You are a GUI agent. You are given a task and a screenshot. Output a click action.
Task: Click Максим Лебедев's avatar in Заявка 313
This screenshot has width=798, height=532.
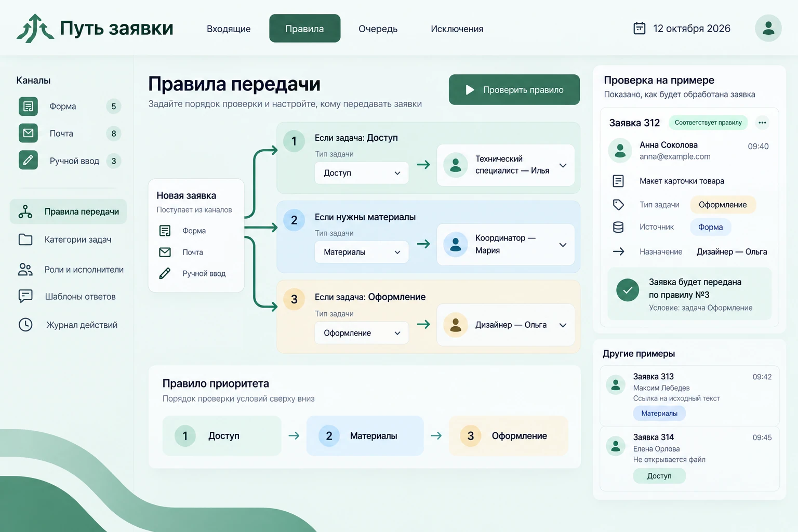616,385
